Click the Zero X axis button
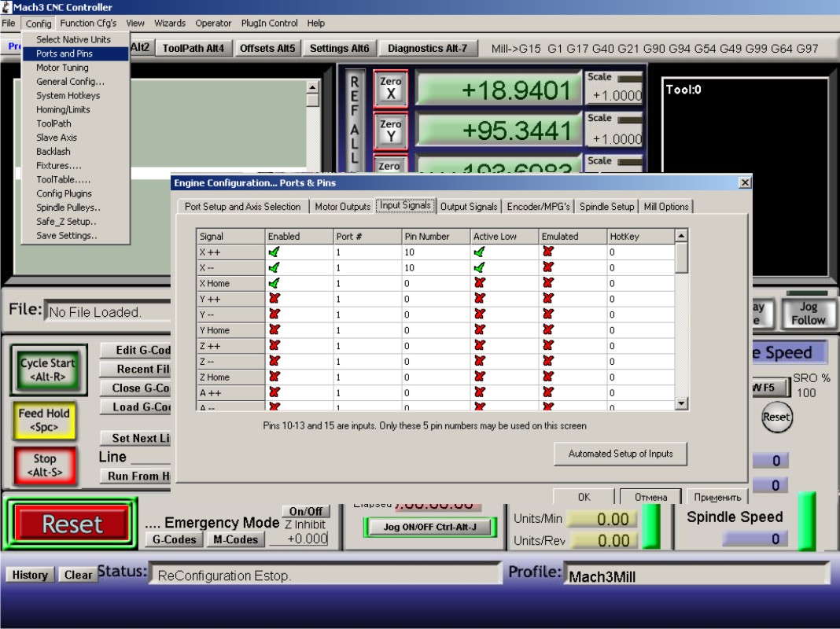Image resolution: width=840 pixels, height=629 pixels. [x=390, y=87]
